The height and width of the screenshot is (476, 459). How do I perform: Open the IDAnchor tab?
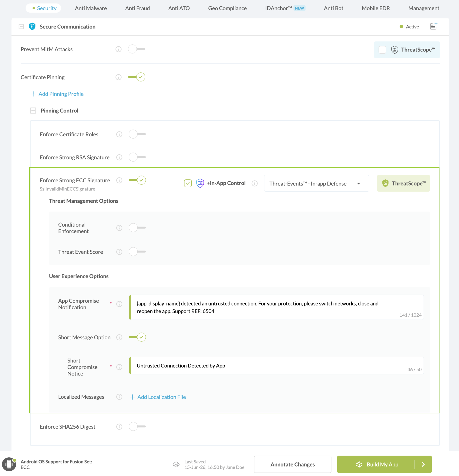point(285,8)
